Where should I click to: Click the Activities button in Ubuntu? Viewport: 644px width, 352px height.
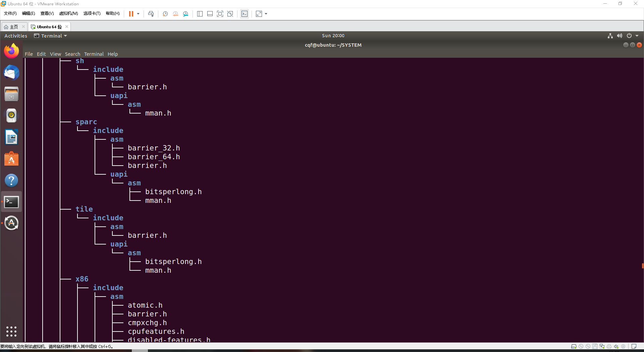coord(15,36)
